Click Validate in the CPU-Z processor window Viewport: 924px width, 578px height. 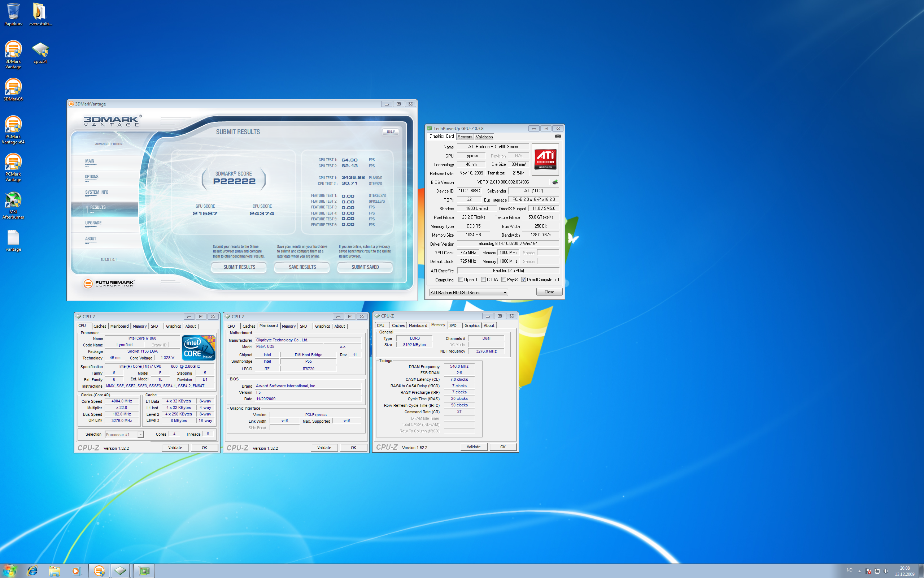(x=175, y=448)
